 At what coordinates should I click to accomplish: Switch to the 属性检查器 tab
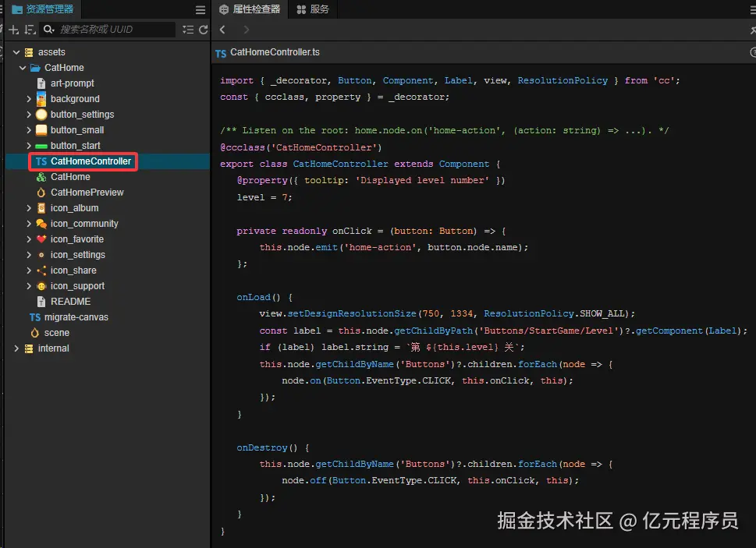click(x=250, y=9)
